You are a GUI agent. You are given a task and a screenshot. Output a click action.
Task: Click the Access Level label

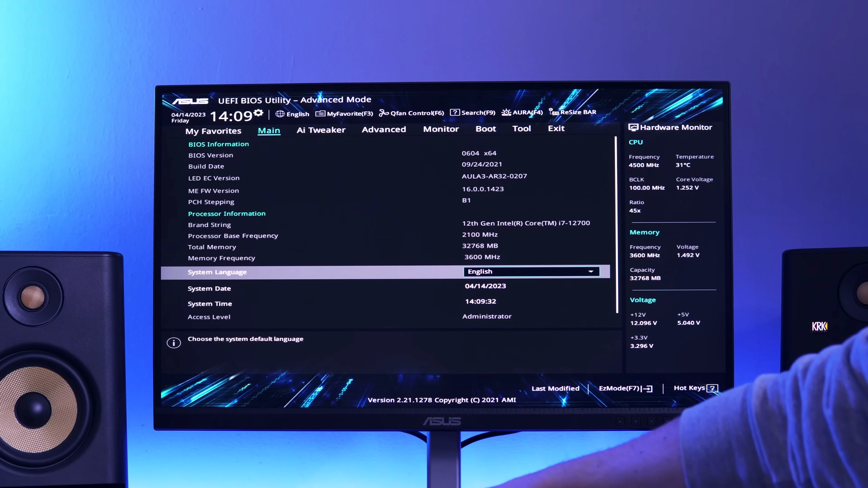click(209, 317)
